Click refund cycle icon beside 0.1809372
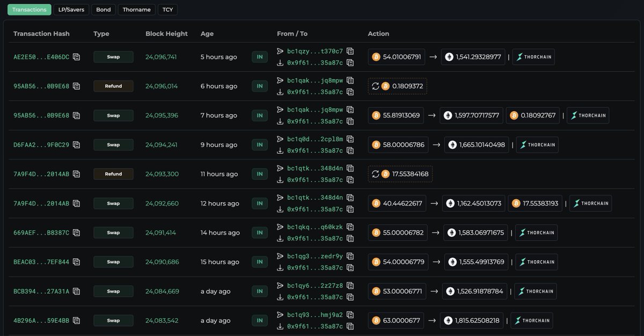Viewport: 644px width, 336px height. tap(375, 86)
